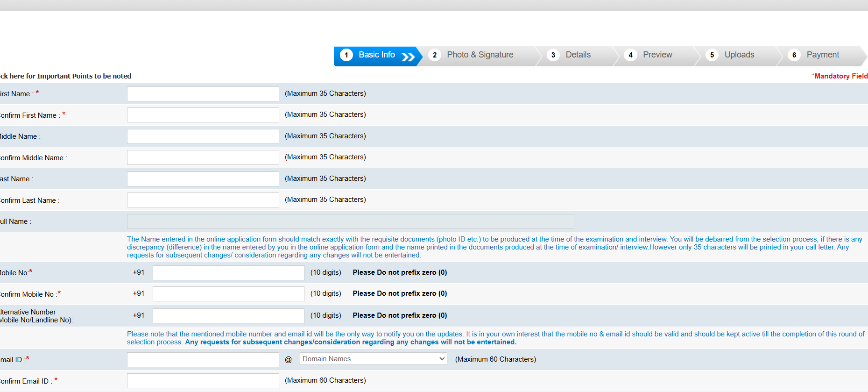Switch to the Uploads step

point(739,56)
